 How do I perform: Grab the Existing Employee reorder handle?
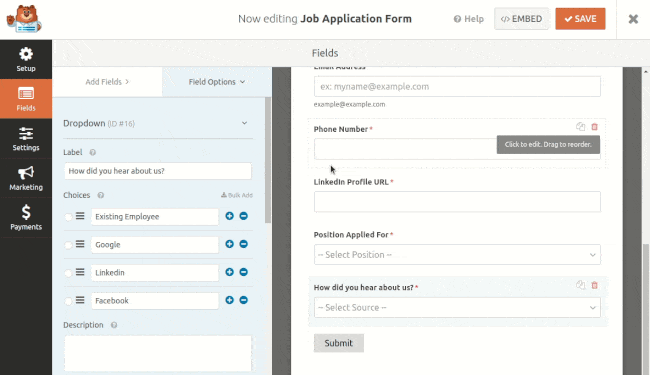click(x=80, y=216)
